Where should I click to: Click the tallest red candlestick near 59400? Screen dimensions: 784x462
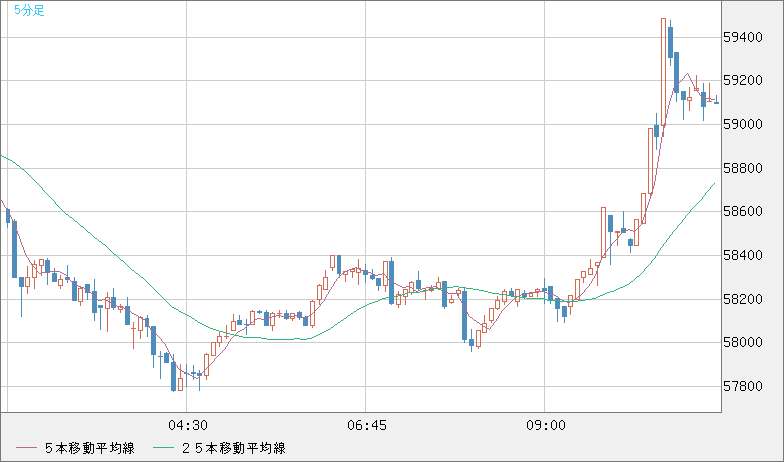click(x=663, y=72)
